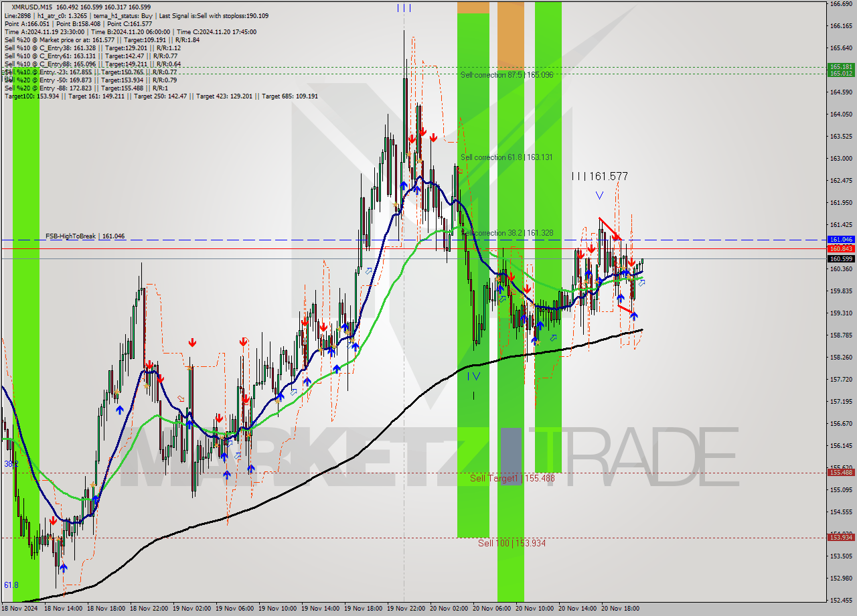Click the '20 Nov 10:00' time axis label
This screenshot has height=616, width=857.
coord(535,609)
